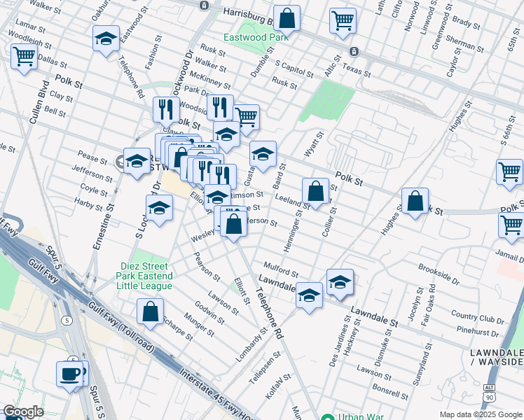Image resolution: width=524 pixels, height=420 pixels.
Task: Click shopping cart marker near S 66th St
Action: click(x=509, y=171)
